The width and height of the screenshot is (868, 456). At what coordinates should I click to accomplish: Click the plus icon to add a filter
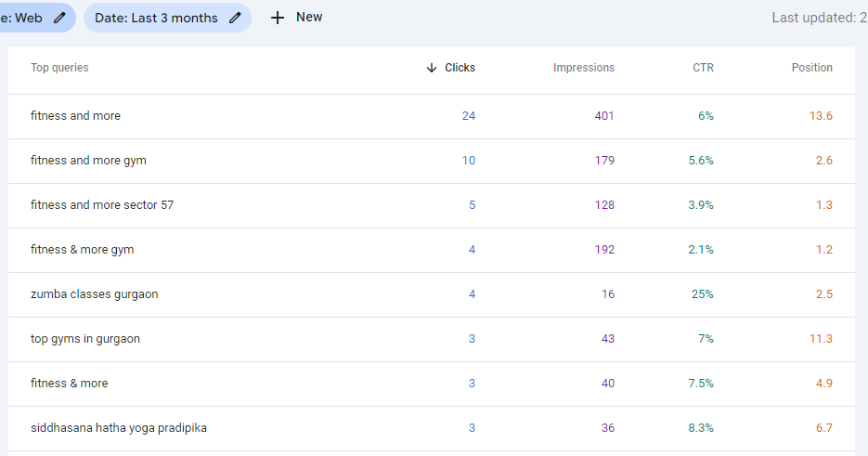coord(278,18)
